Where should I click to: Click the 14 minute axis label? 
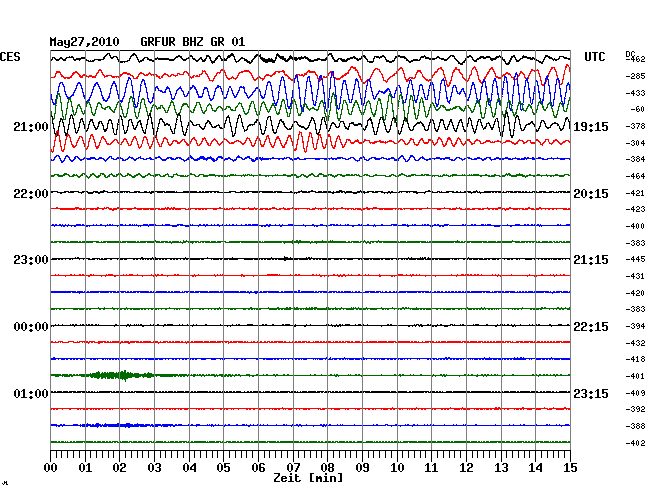click(535, 468)
